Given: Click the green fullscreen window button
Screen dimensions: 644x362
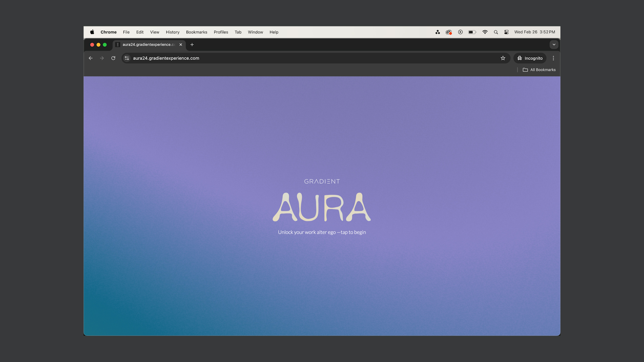Looking at the screenshot, I should [105, 45].
